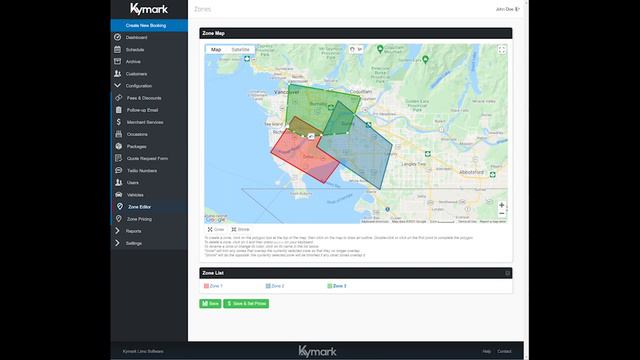Open the John Doe user menu
The image size is (640, 360).
click(507, 9)
